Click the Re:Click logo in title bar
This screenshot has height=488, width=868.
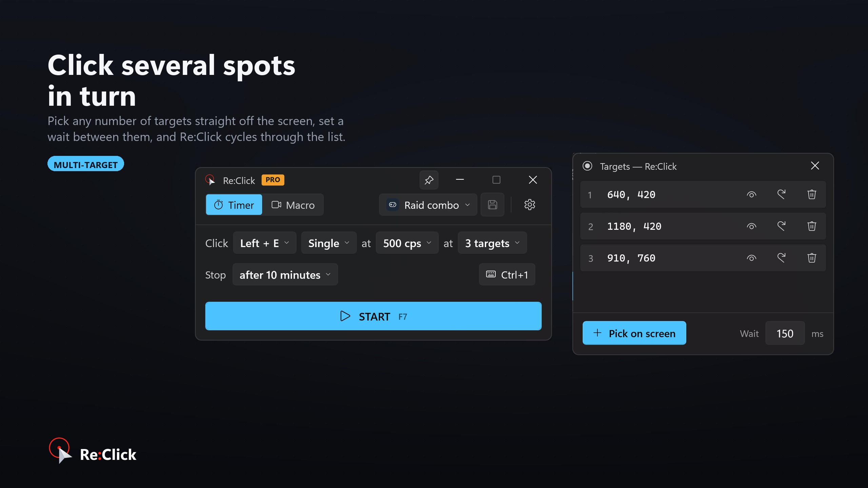click(x=210, y=180)
